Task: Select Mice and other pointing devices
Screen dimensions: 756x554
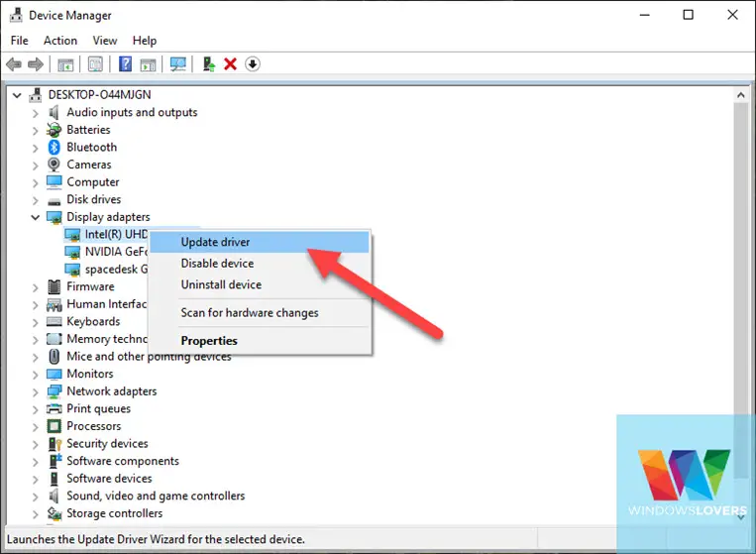Action: pos(149,357)
